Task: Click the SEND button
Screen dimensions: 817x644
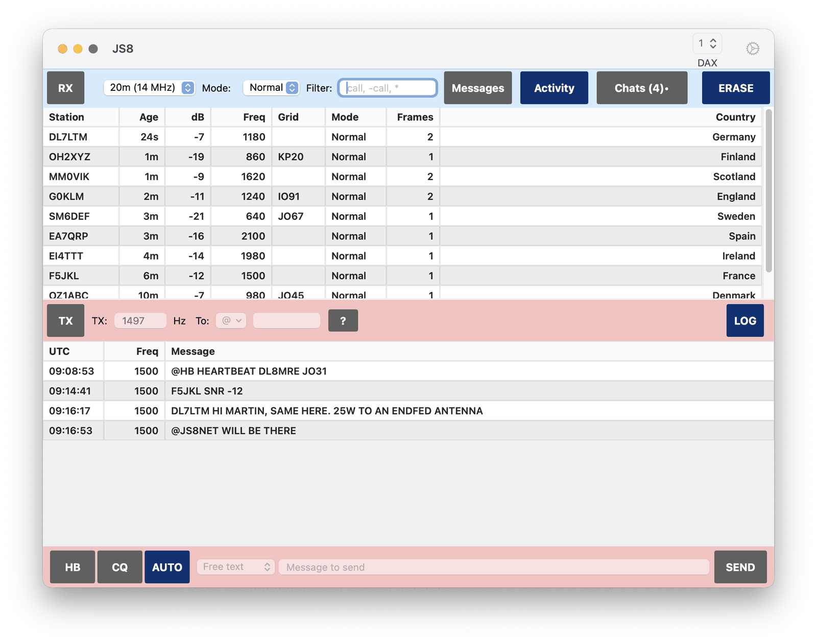Action: click(x=740, y=567)
